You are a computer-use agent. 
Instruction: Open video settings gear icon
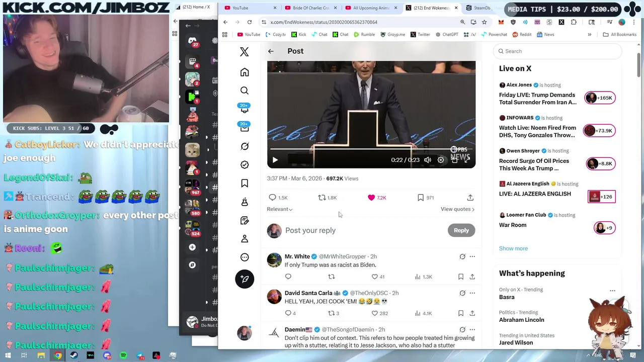point(441,160)
